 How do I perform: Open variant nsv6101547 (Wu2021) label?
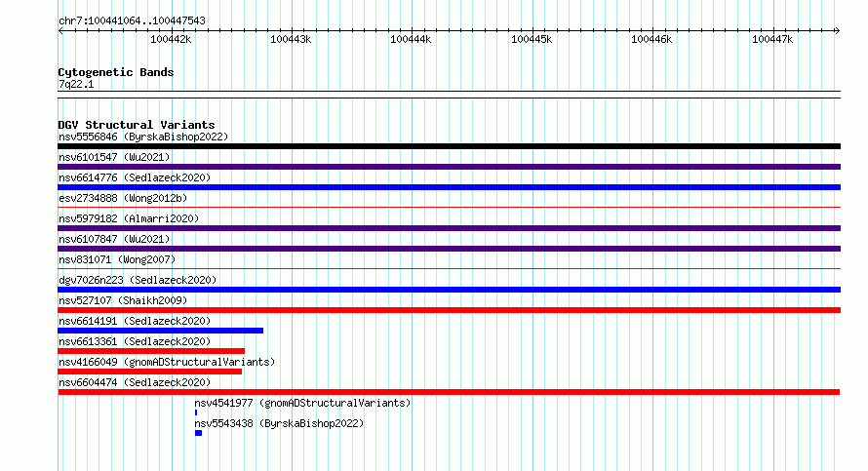point(114,157)
